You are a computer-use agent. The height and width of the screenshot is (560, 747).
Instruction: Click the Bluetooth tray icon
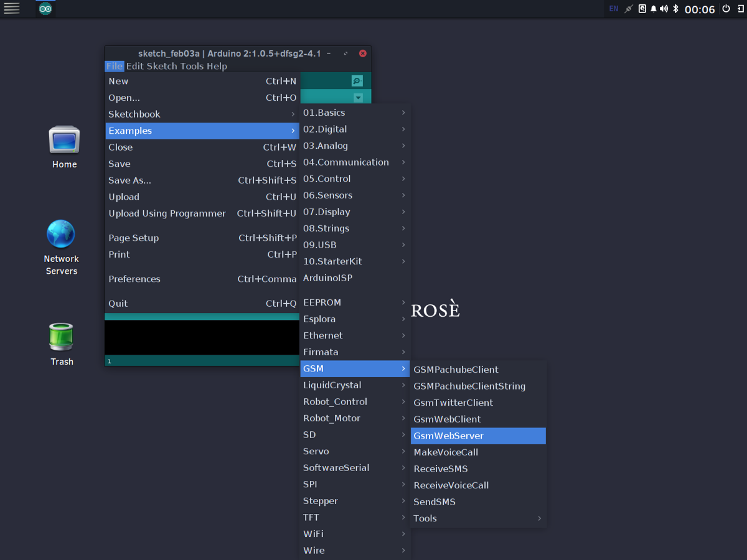675,9
